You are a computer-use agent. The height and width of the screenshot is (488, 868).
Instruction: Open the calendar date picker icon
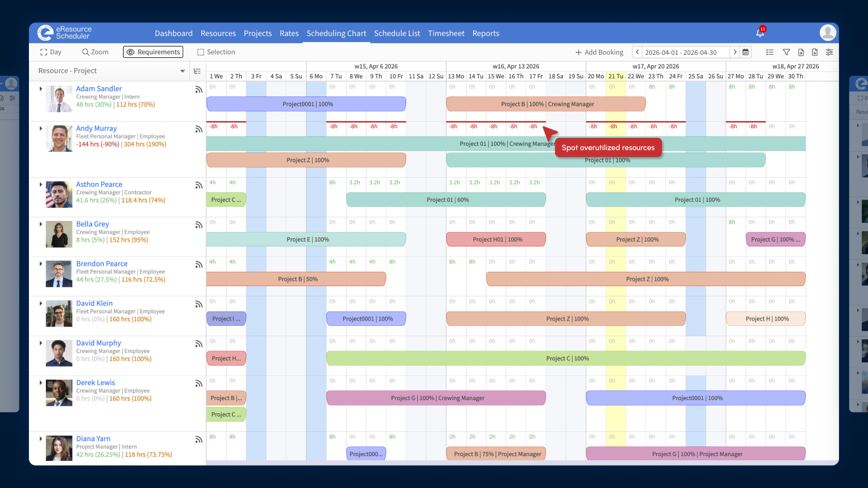tap(746, 52)
